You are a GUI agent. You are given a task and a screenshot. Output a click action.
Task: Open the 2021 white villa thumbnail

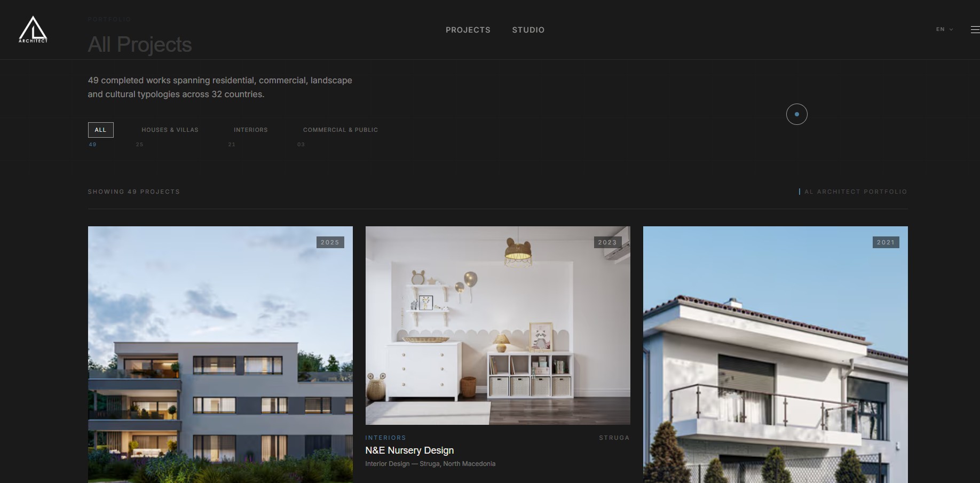(775, 354)
